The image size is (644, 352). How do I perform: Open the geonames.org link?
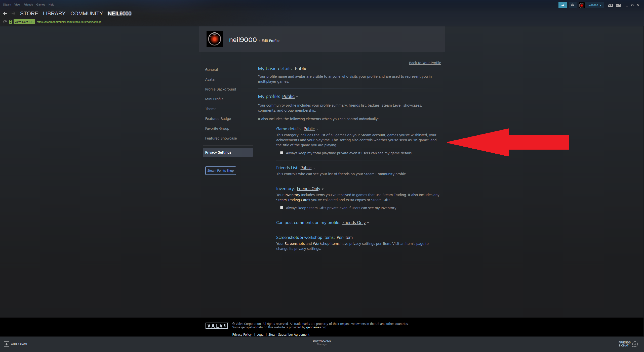pos(316,327)
